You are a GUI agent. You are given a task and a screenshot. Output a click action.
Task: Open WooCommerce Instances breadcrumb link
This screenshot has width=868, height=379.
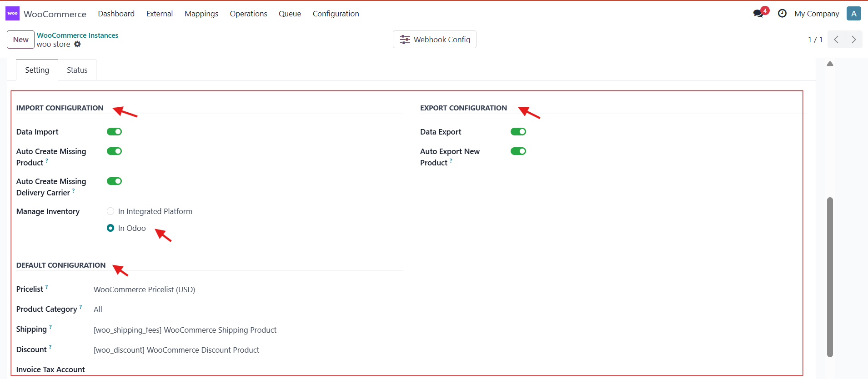tap(78, 35)
